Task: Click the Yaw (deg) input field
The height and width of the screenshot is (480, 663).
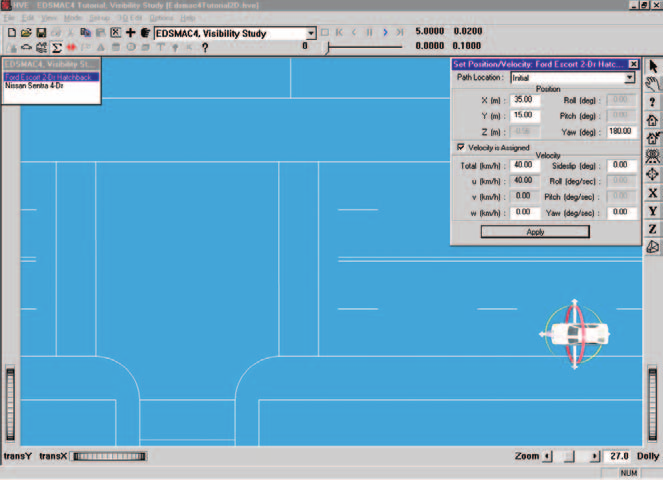Action: point(622,131)
